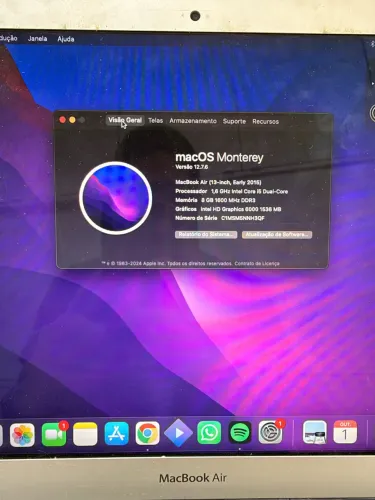Open System Preferences from the Dock
Viewport: 375px width, 500px height.
(270, 432)
